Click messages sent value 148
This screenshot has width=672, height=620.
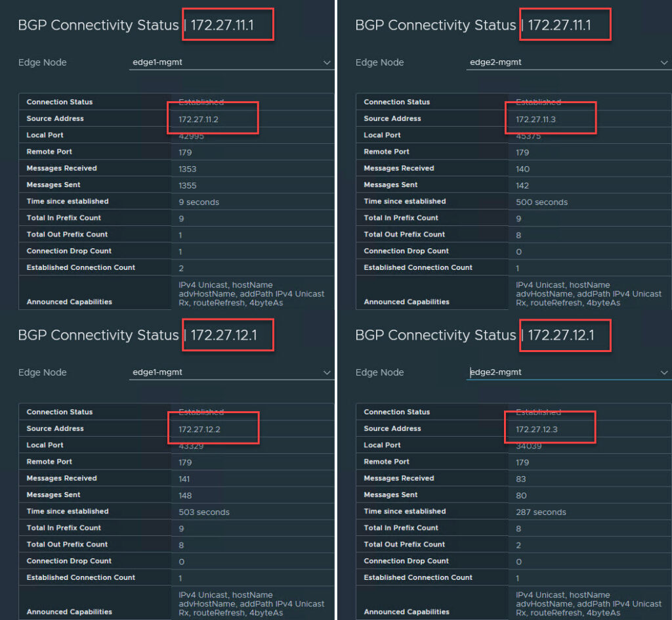pos(185,496)
